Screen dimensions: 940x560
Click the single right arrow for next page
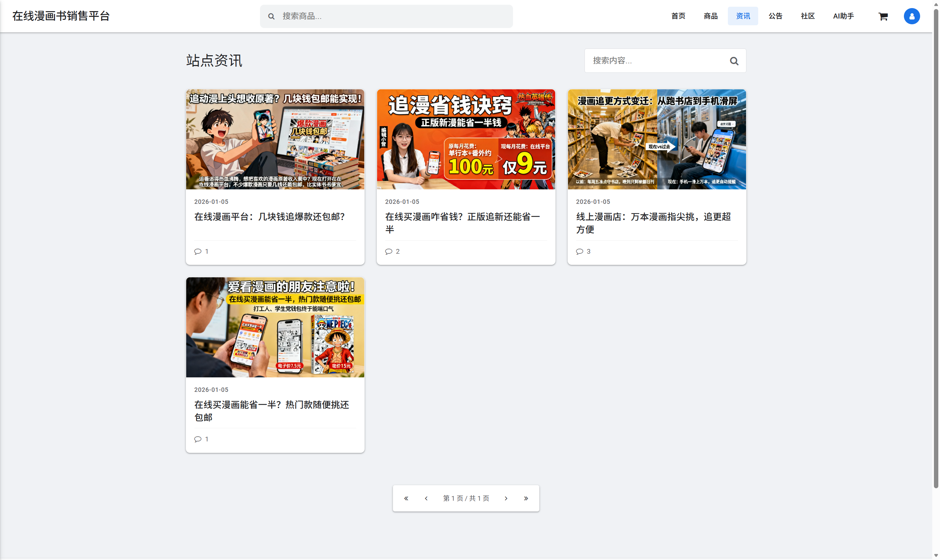(506, 498)
